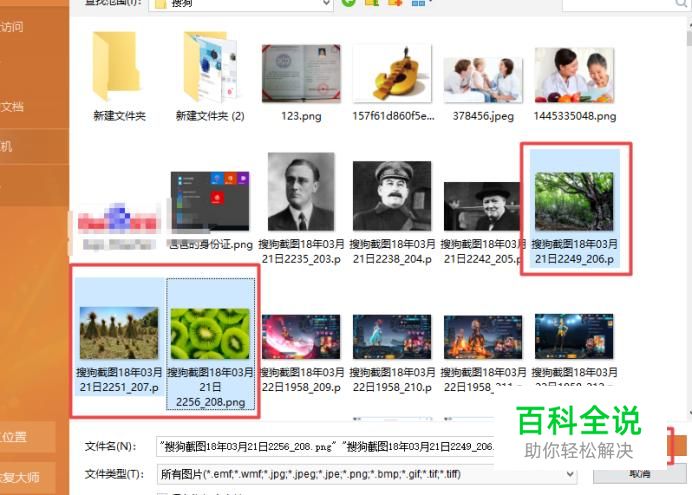
Task: Select the 新建文件夹 (2) folder icon
Action: click(210, 66)
